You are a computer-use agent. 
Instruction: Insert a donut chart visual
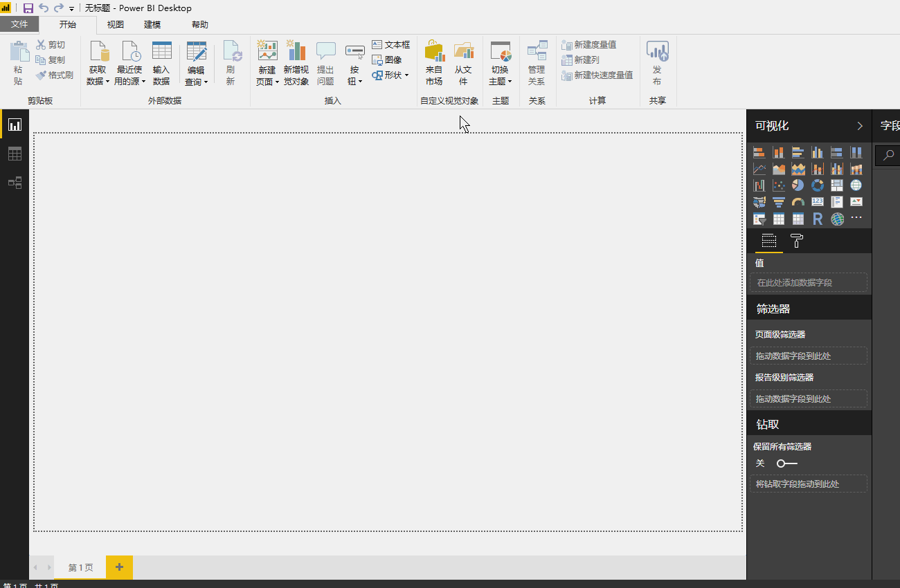pyautogui.click(x=818, y=185)
